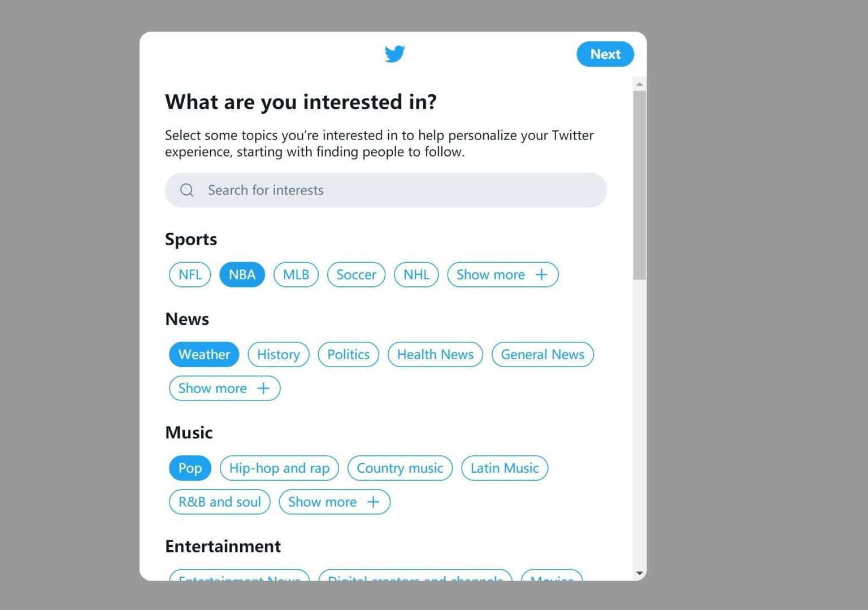Click the magnifying glass search icon

(186, 190)
